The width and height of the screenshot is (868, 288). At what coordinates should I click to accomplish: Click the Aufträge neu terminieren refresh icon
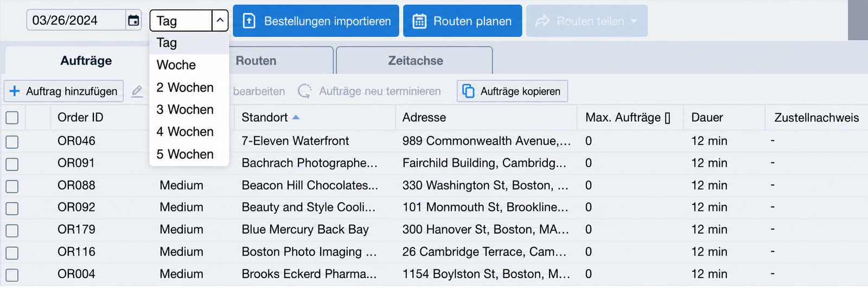tap(305, 91)
